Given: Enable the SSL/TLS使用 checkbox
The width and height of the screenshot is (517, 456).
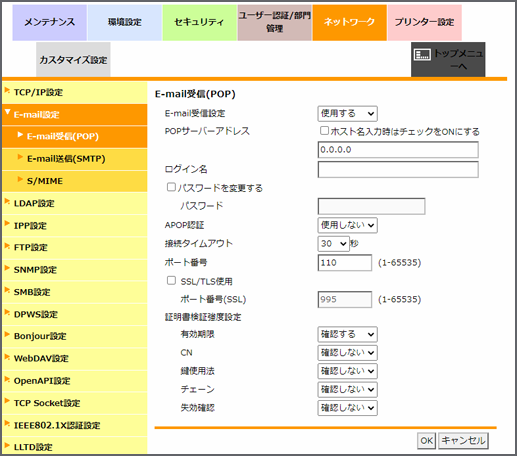Looking at the screenshot, I should click(x=171, y=280).
